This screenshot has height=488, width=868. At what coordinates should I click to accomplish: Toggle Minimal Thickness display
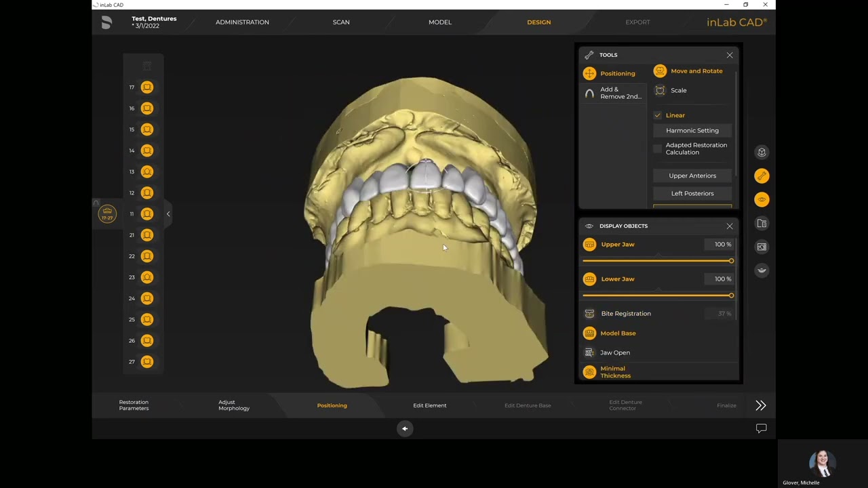pos(589,372)
